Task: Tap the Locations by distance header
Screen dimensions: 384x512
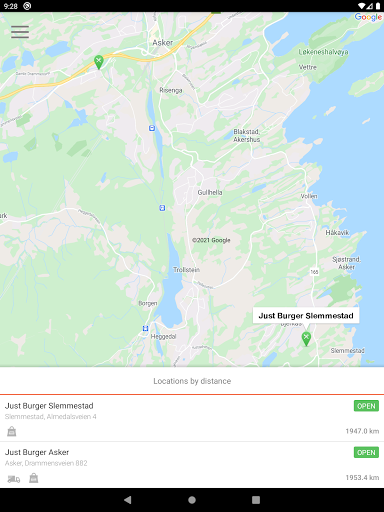Action: [x=192, y=381]
